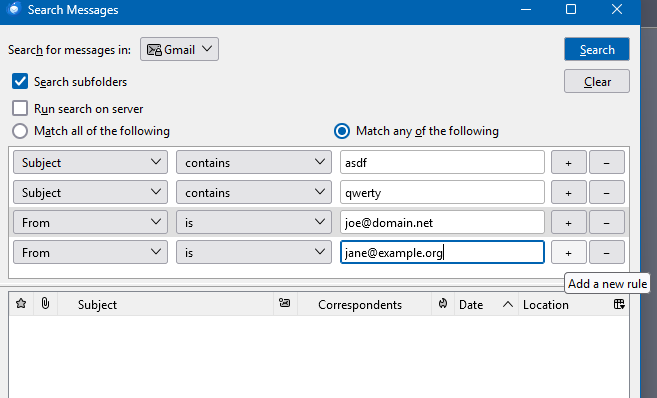The image size is (657, 398).
Task: Open Subject dropdown in qwerty row
Action: 91,192
